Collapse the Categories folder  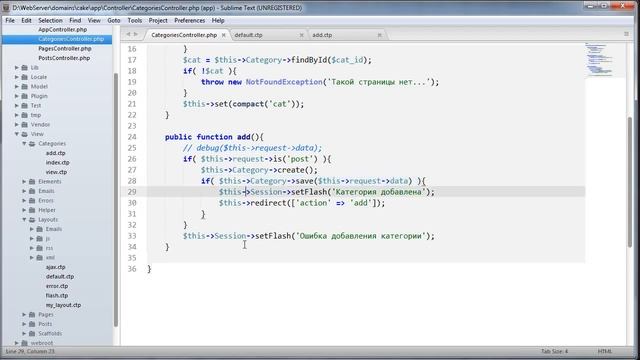point(24,144)
